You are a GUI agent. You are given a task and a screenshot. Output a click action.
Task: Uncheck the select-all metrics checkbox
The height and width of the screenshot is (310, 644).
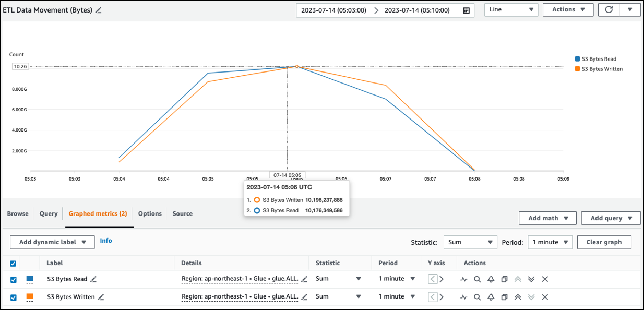tap(13, 263)
